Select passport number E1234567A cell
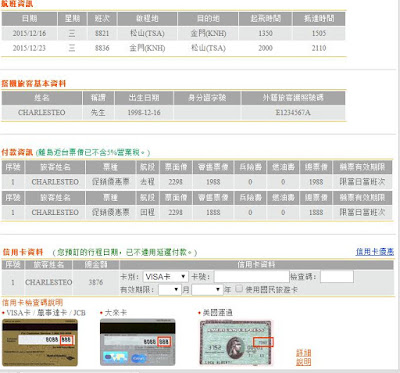Image resolution: width=400 pixels, height=373 pixels. (293, 113)
